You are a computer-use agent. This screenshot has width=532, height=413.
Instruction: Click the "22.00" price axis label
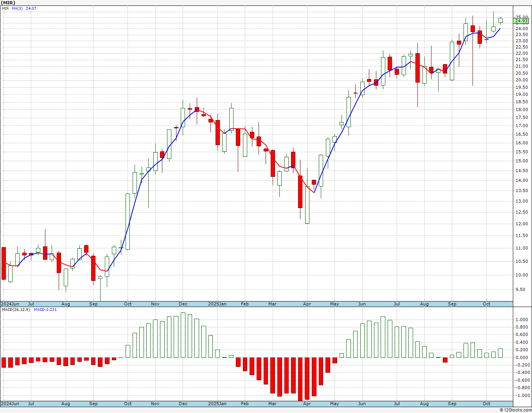click(x=521, y=53)
